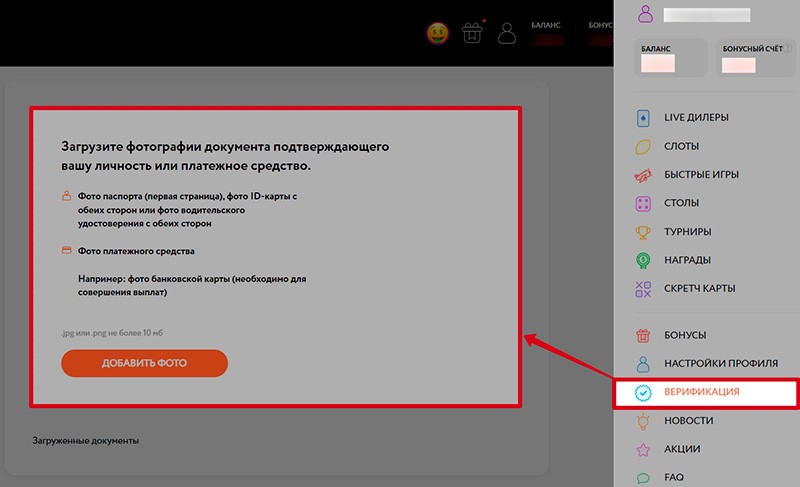Click the sidebar БАЛАНС card
The image size is (800, 487).
(670, 58)
